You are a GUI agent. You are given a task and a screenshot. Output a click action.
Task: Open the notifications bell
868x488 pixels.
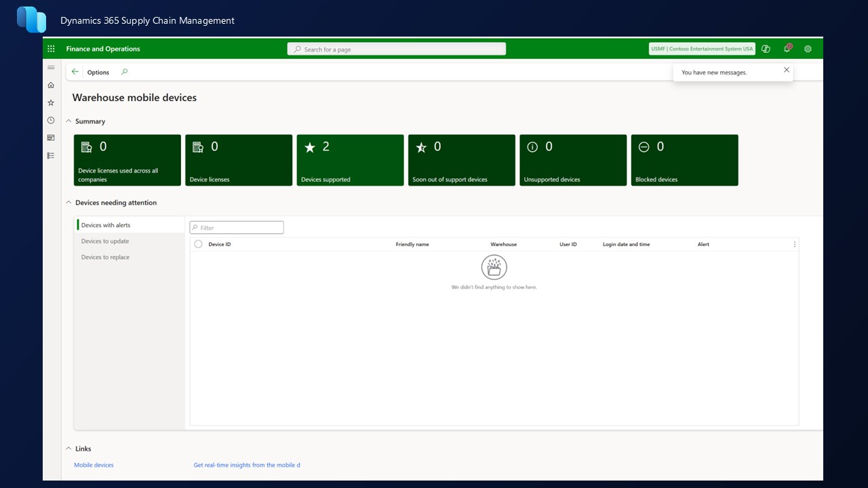(x=787, y=49)
